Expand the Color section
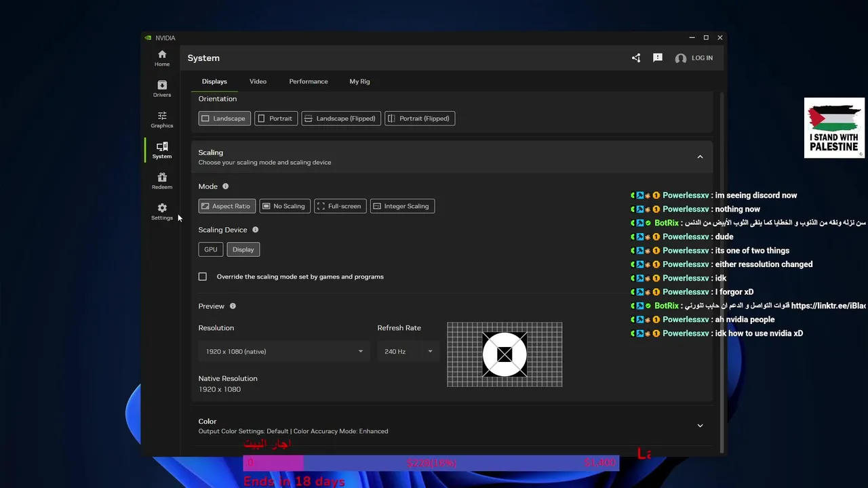Image resolution: width=868 pixels, height=488 pixels. pos(700,426)
